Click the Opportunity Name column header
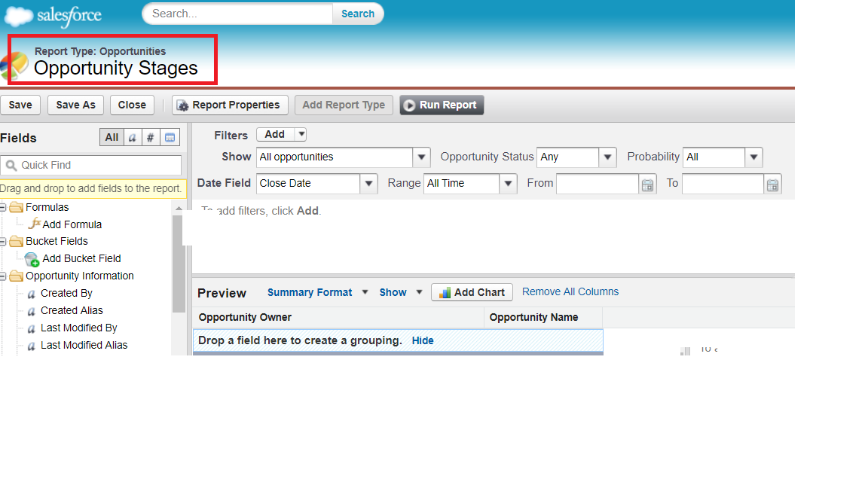Image resolution: width=868 pixels, height=488 pixels. point(543,318)
